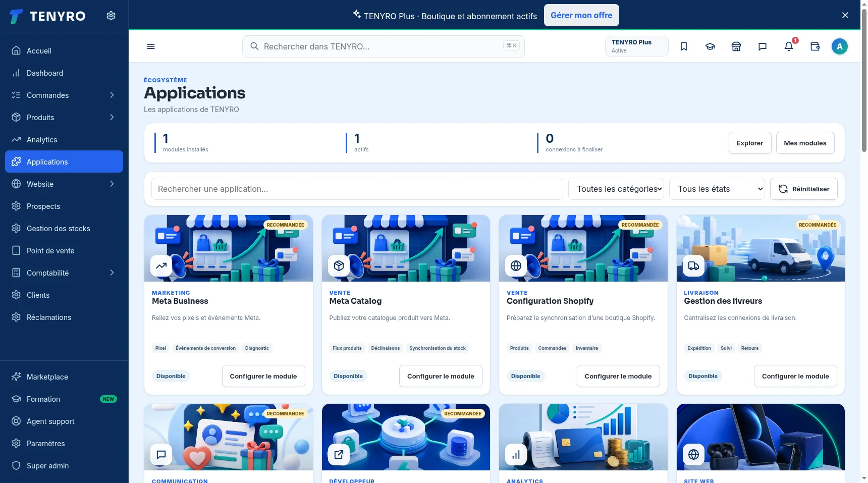Click Disponible badge on Meta Catalog card

(348, 376)
